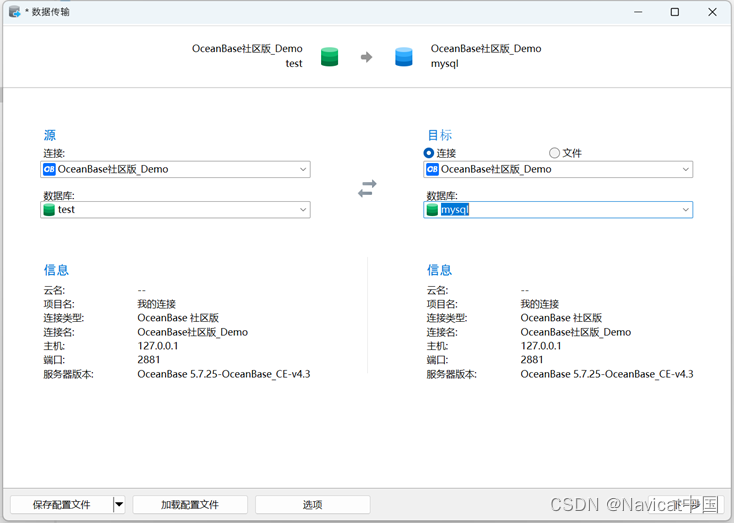The height and width of the screenshot is (523, 734).
Task: Expand the arrow next to 保存配置文件
Action: point(119,504)
